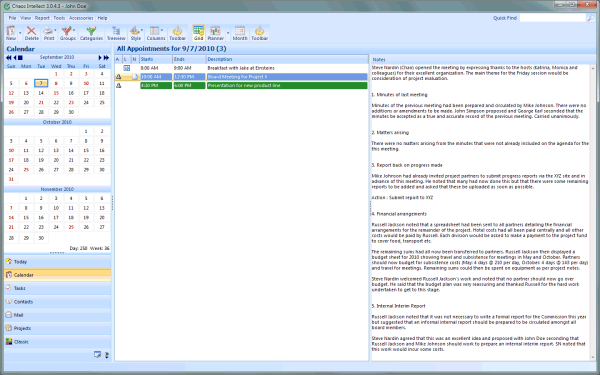Open the Tools menu

click(59, 18)
